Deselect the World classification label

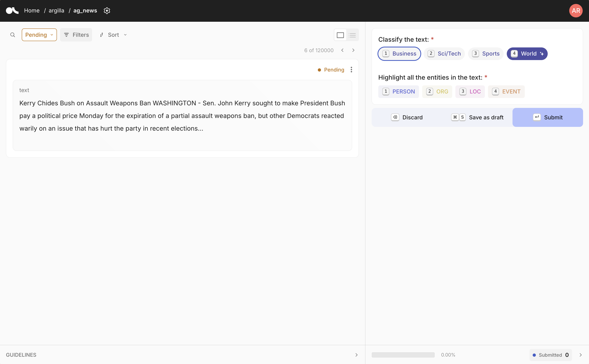coord(527,53)
